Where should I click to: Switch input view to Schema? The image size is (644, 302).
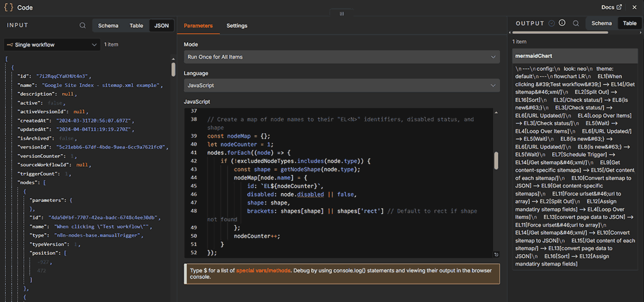[x=108, y=25]
